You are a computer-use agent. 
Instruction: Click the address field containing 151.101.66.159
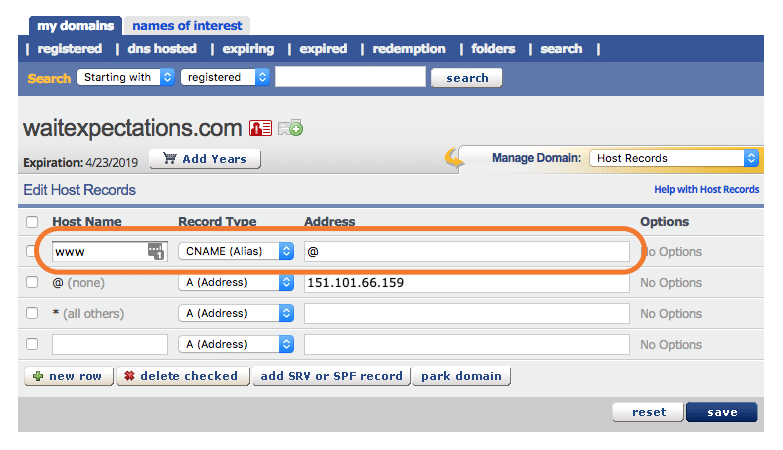pos(467,283)
